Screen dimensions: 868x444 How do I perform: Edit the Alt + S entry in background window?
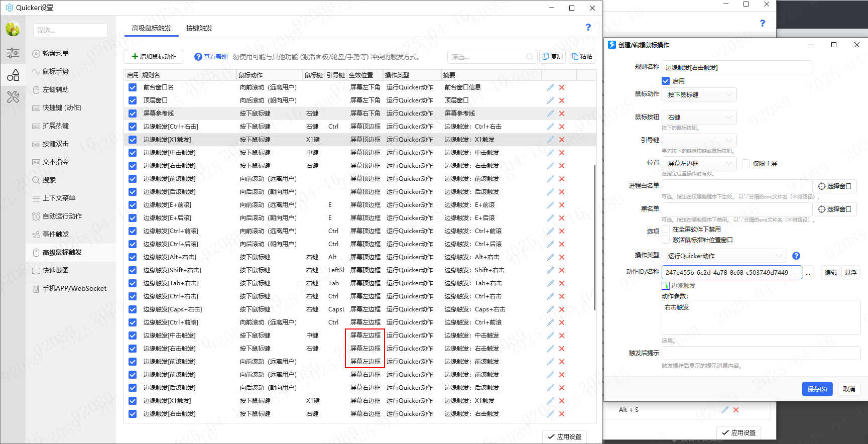724,410
